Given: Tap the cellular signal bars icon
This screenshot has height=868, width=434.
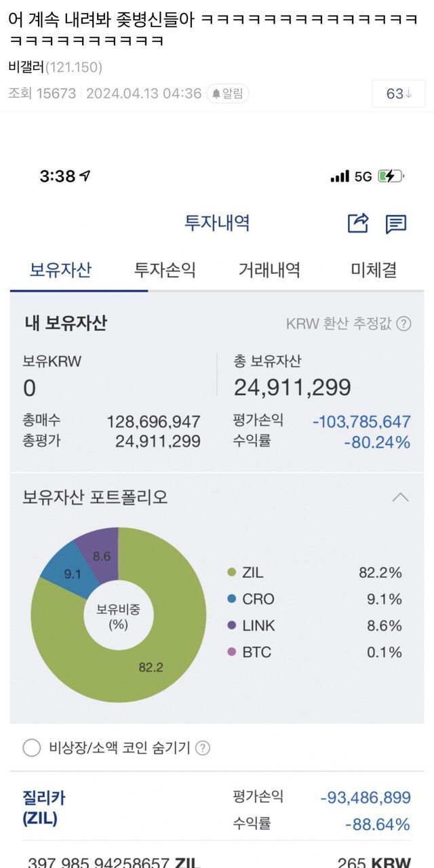Looking at the screenshot, I should point(340,176).
